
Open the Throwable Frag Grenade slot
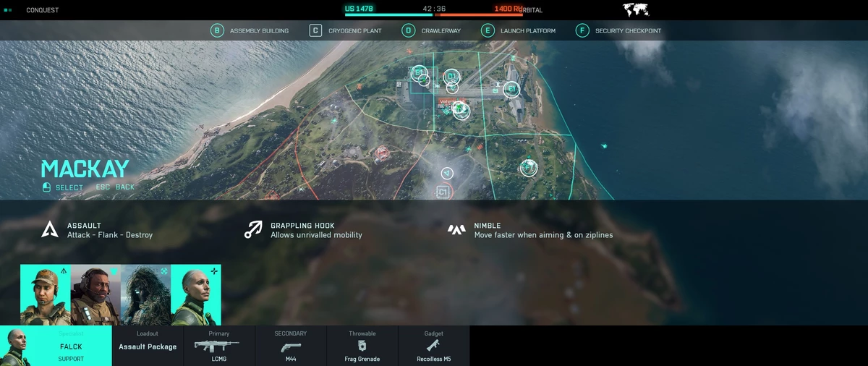click(x=362, y=346)
